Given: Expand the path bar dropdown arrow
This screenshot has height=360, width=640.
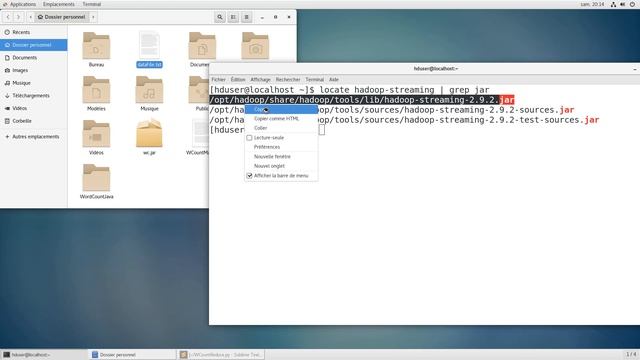Looking at the screenshot, I should pos(93,17).
